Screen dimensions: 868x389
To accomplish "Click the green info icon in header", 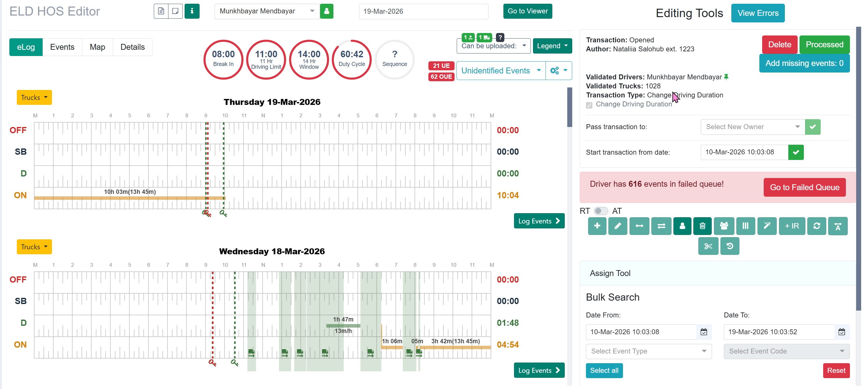I will (192, 11).
